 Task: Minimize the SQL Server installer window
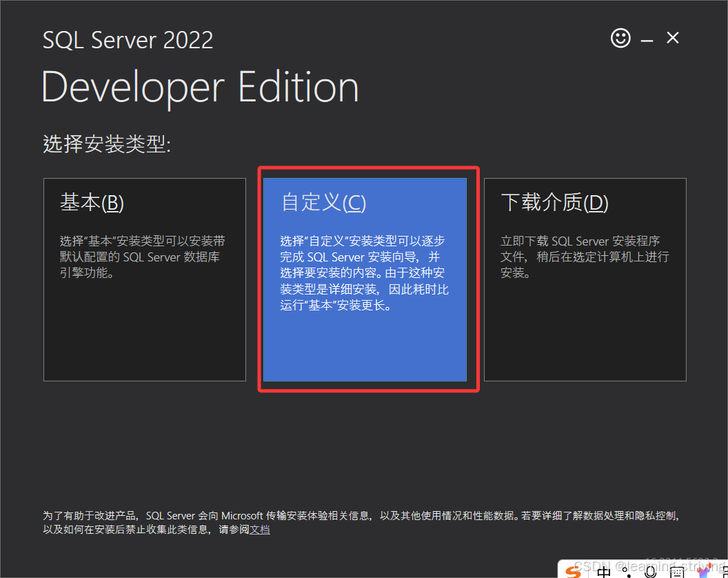pos(647,41)
